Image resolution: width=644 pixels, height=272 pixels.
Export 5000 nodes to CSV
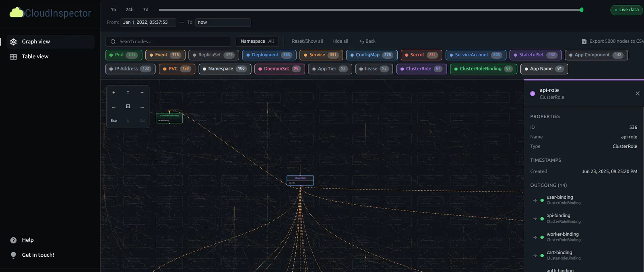pos(613,41)
